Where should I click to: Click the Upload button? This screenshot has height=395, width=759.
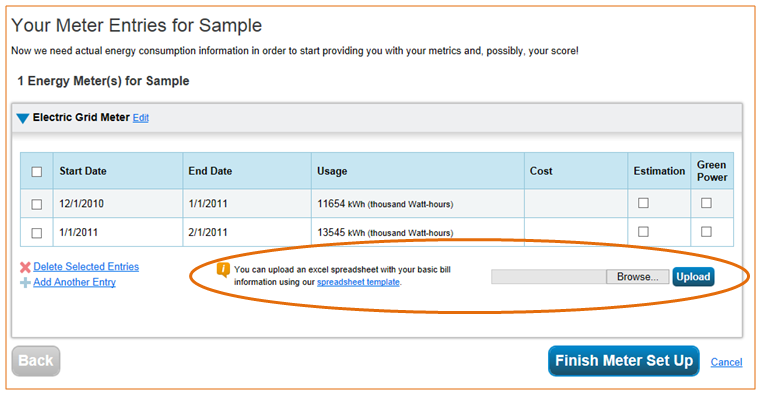tap(693, 277)
